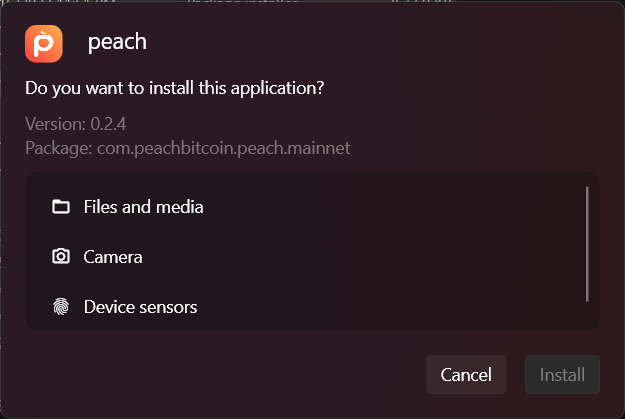Click blank dialog area left of Cancel

tap(223, 375)
